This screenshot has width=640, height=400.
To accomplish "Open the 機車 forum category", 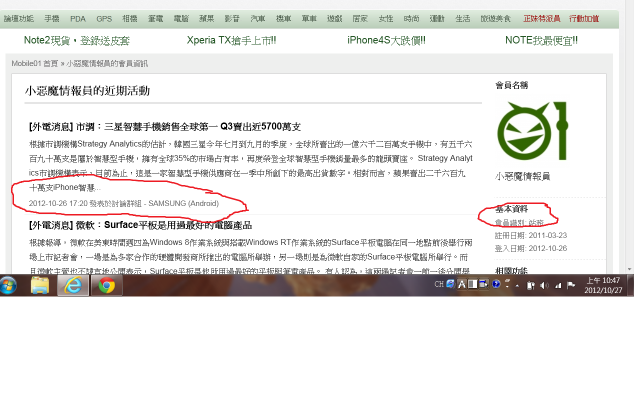I will 284,19.
